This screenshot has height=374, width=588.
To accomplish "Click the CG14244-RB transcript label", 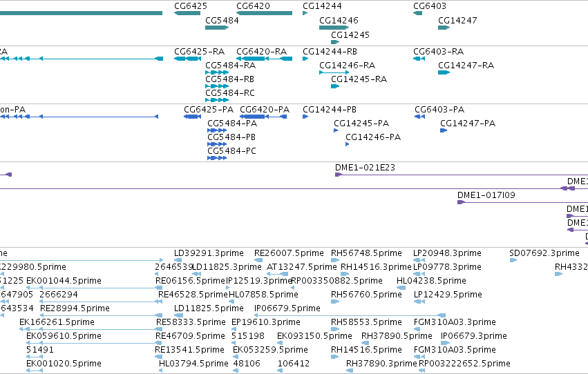I will tap(330, 52).
